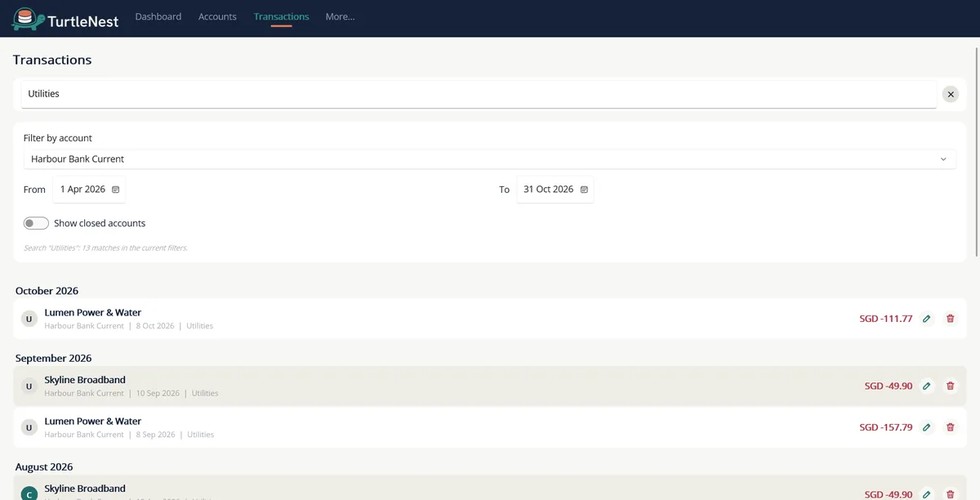Expand the More... navigation menu
This screenshot has height=500, width=980.
[340, 16]
